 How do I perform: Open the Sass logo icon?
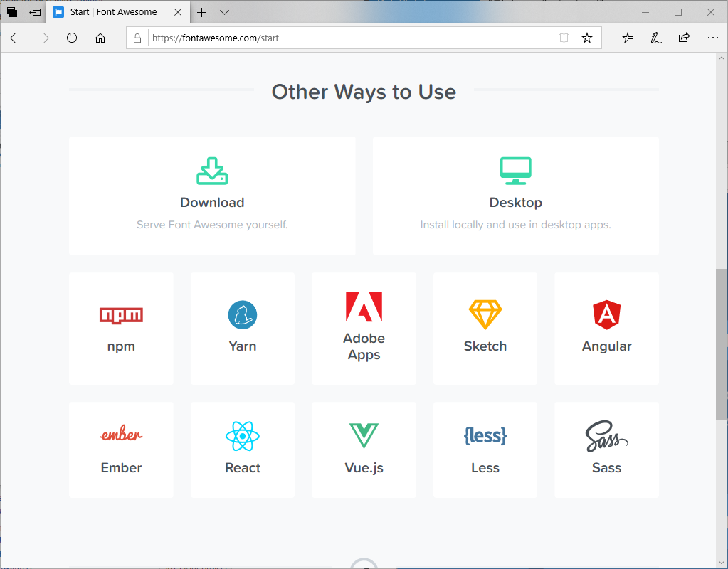coord(606,435)
